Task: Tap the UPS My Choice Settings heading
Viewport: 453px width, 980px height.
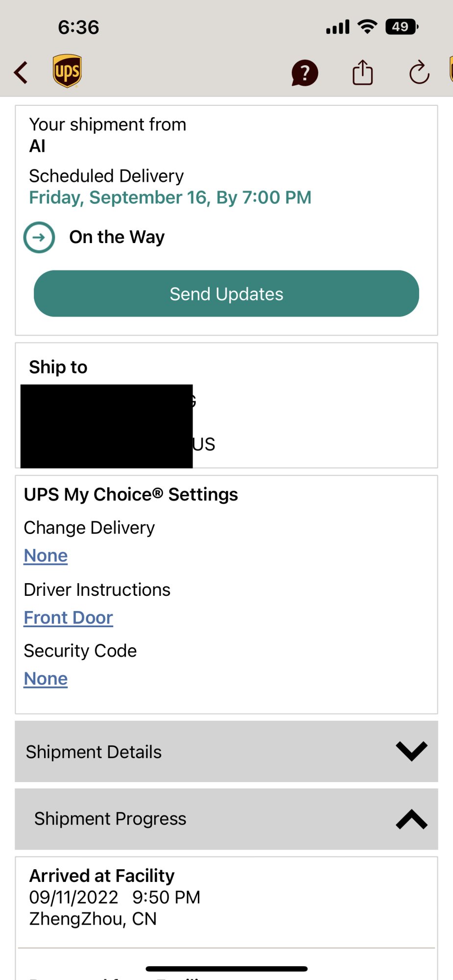Action: coord(131,494)
